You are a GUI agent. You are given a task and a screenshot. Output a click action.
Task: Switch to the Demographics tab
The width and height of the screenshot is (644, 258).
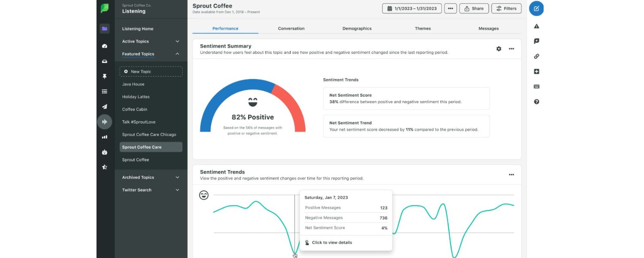tap(357, 28)
